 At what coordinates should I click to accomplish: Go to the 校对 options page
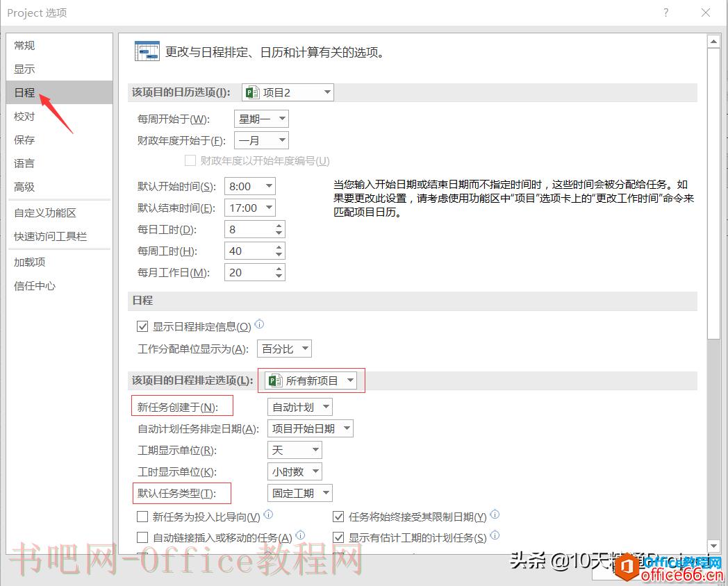60,116
